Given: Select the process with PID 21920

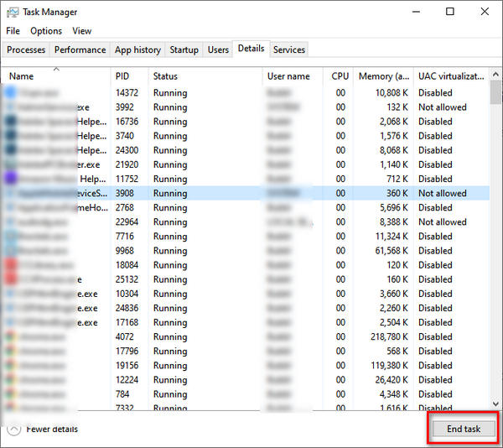Looking at the screenshot, I should 246,164.
